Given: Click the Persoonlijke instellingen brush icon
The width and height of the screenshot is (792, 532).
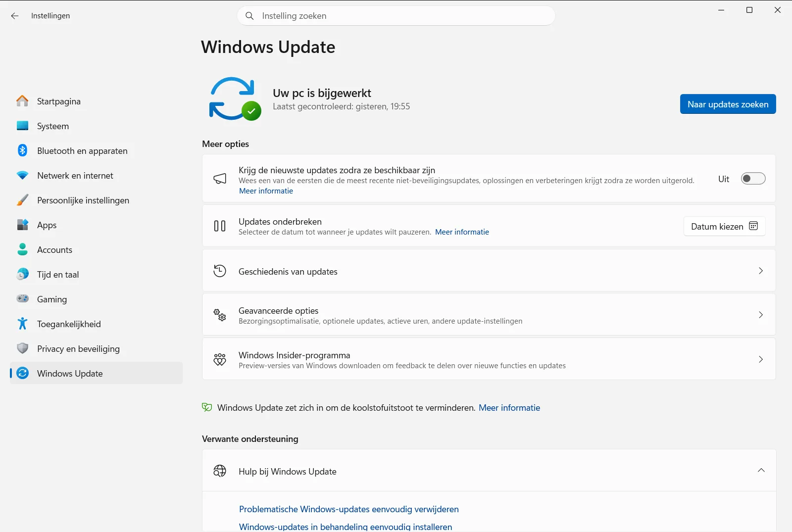Looking at the screenshot, I should tap(22, 200).
